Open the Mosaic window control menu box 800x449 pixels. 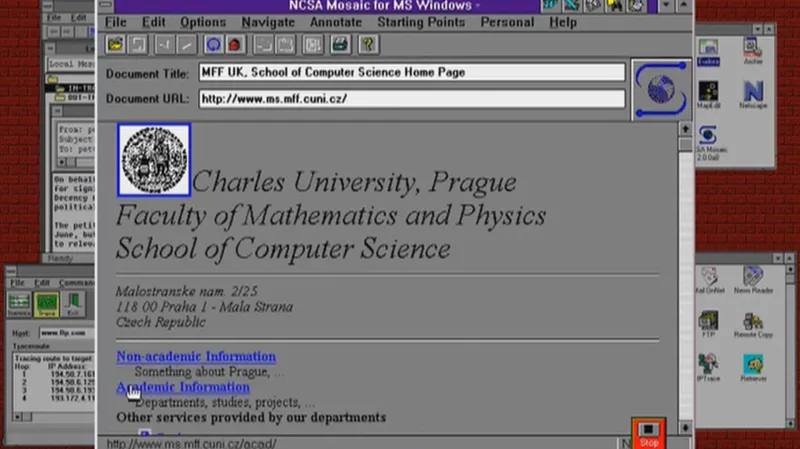(106, 5)
